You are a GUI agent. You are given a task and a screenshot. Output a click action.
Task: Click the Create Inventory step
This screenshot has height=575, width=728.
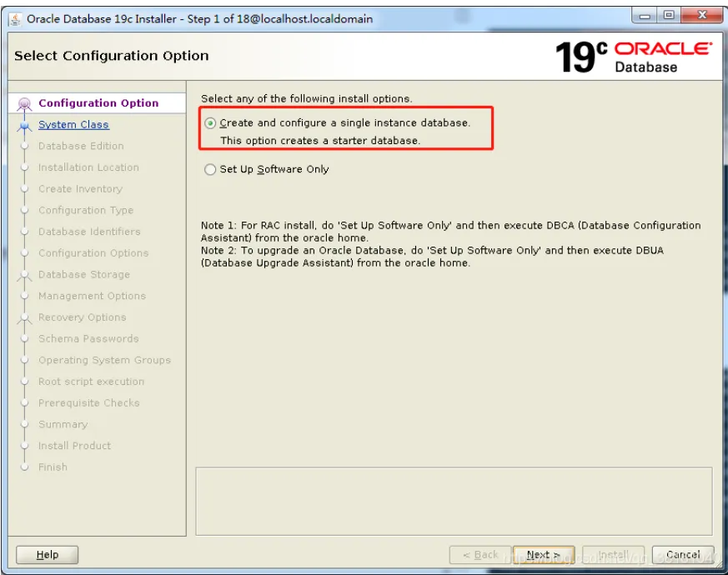click(80, 189)
